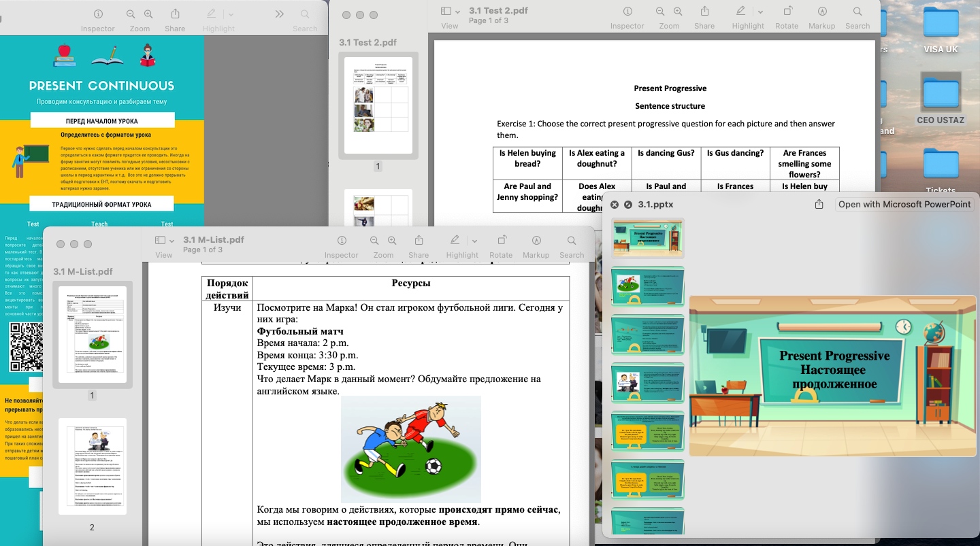Select the second slide thumbnail in the 3.1.pptx preview
This screenshot has height=546, width=980.
[x=647, y=286]
